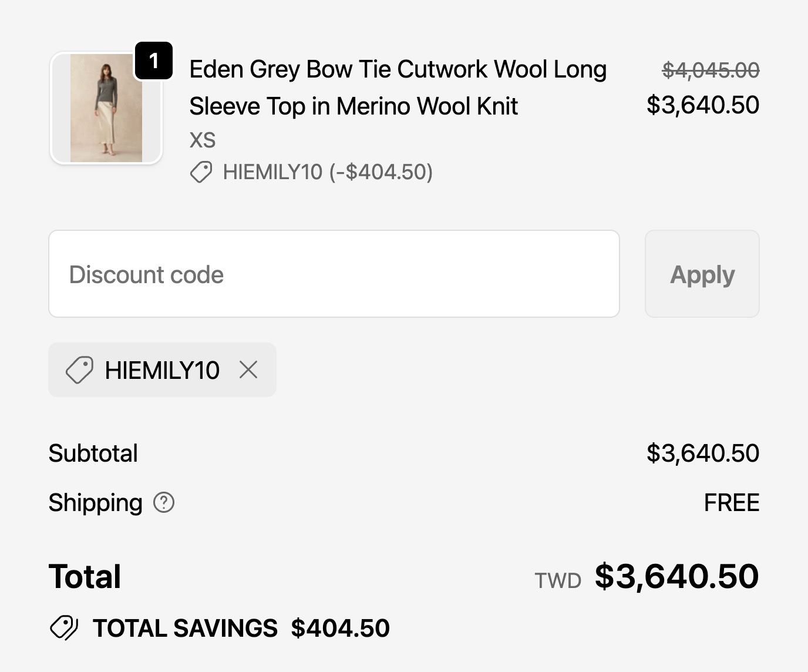The height and width of the screenshot is (672, 808).
Task: Click the double-tag icon beside TOTAL SAVINGS
Action: click(x=64, y=628)
